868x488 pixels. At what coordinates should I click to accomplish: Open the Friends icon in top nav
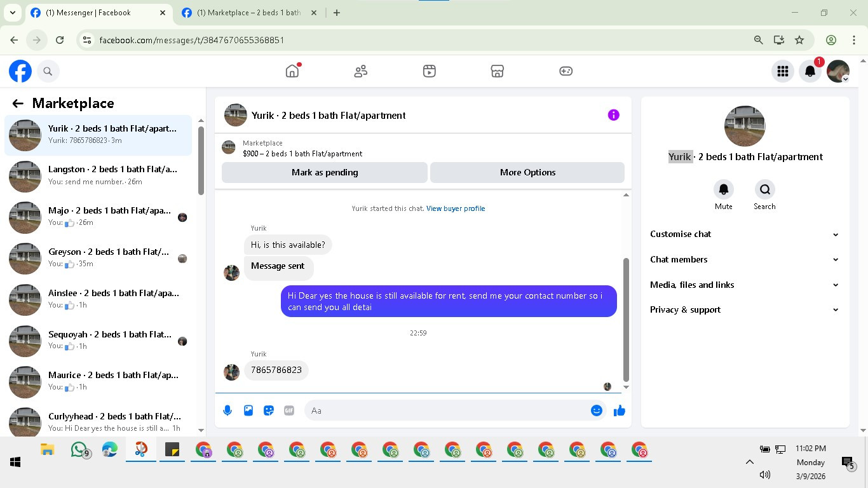(361, 71)
